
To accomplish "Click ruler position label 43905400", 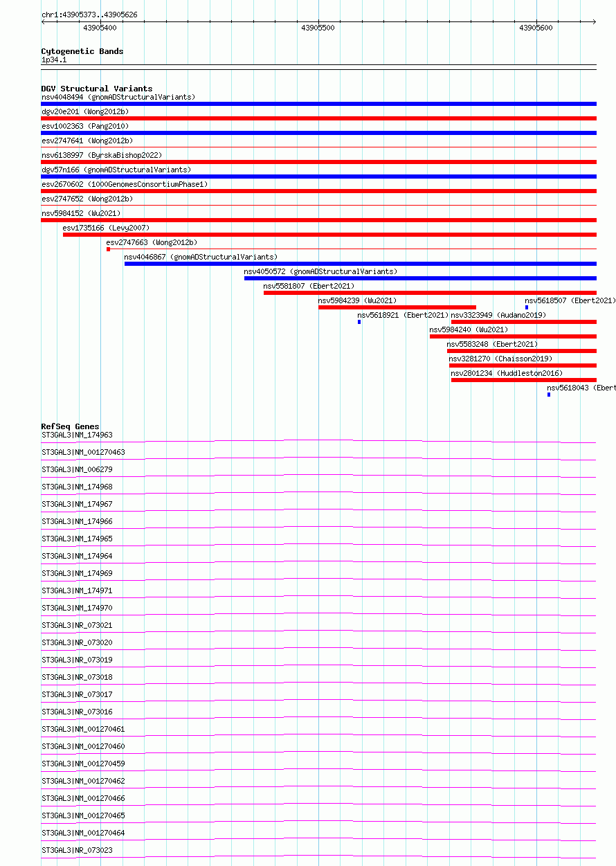I will pyautogui.click(x=100, y=28).
